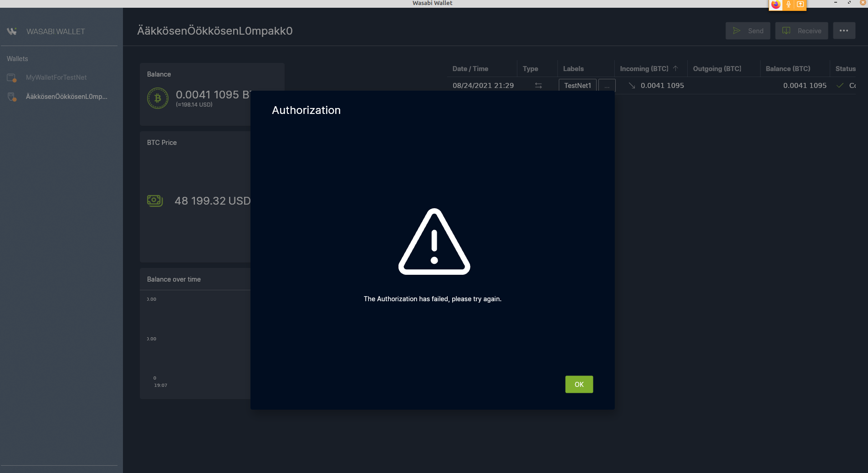Click the Firefox icon in system tray
This screenshot has width=868, height=473.
776,5
